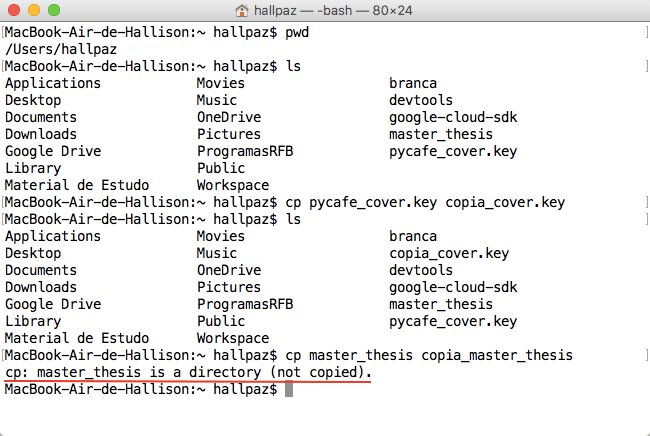This screenshot has height=436, width=650.
Task: Click the 'cp master_thesis copia_master_thesis' command
Action: [x=429, y=355]
